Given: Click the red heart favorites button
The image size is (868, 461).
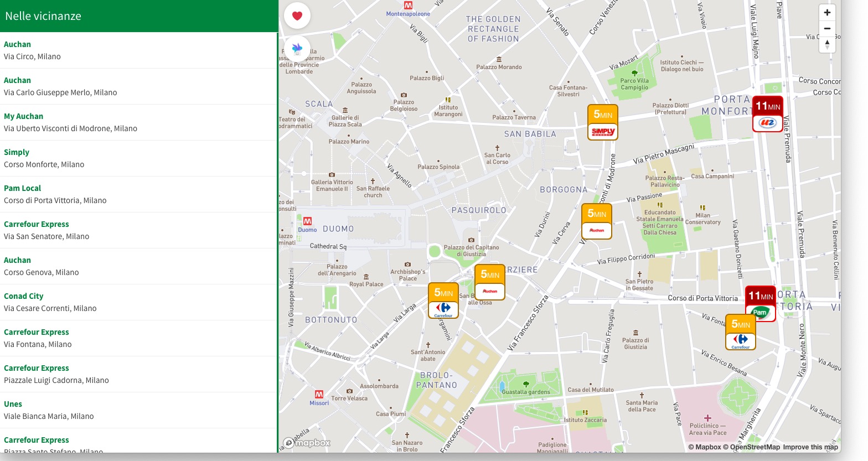Looking at the screenshot, I should click(297, 15).
